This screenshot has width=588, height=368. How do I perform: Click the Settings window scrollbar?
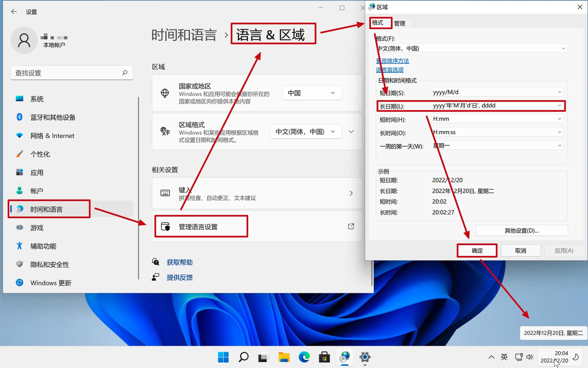(x=372, y=273)
